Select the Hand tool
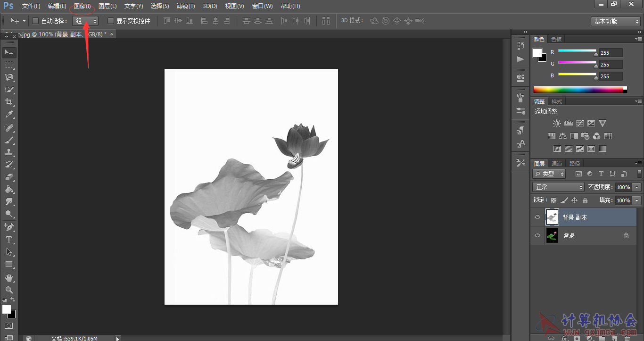This screenshot has width=644, height=341. 9,278
